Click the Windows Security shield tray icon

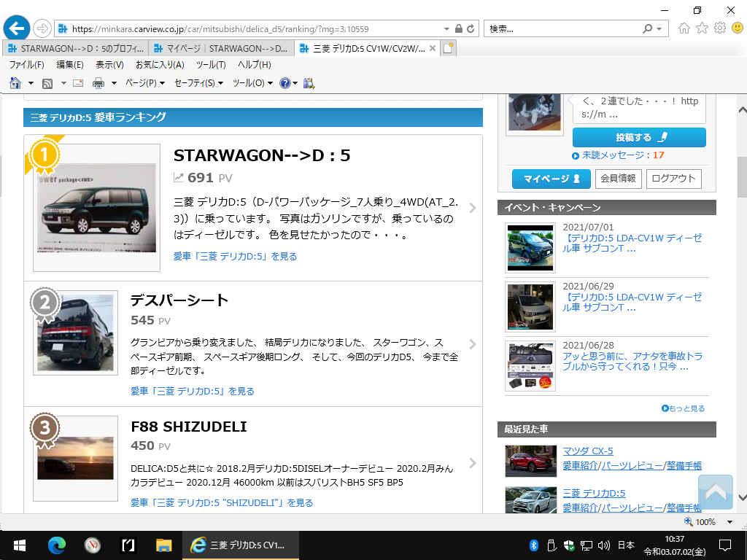[569, 545]
